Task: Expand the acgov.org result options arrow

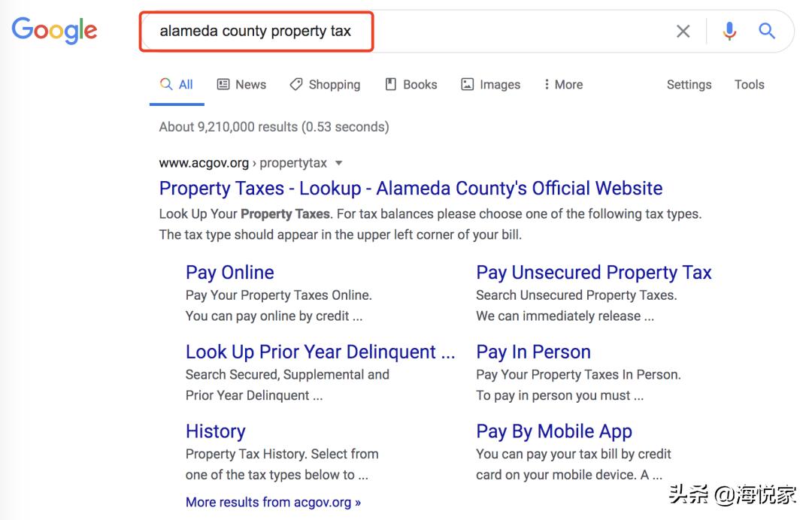Action: click(338, 163)
